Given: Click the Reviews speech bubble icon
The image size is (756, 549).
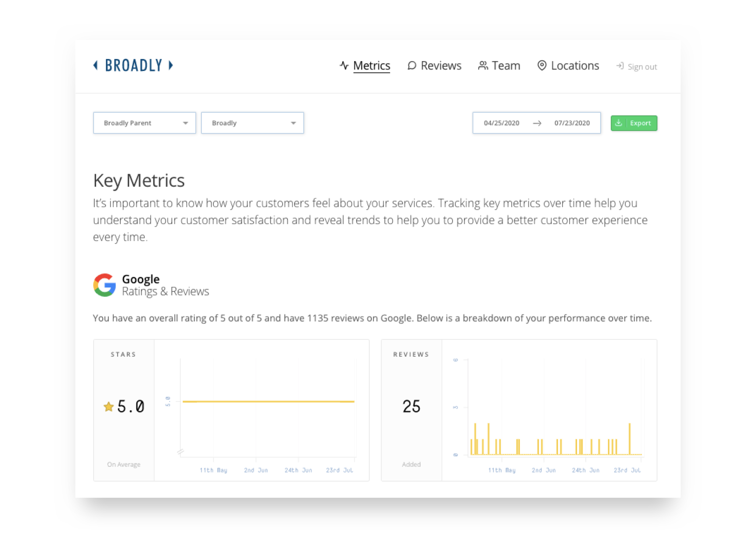Looking at the screenshot, I should tap(412, 65).
